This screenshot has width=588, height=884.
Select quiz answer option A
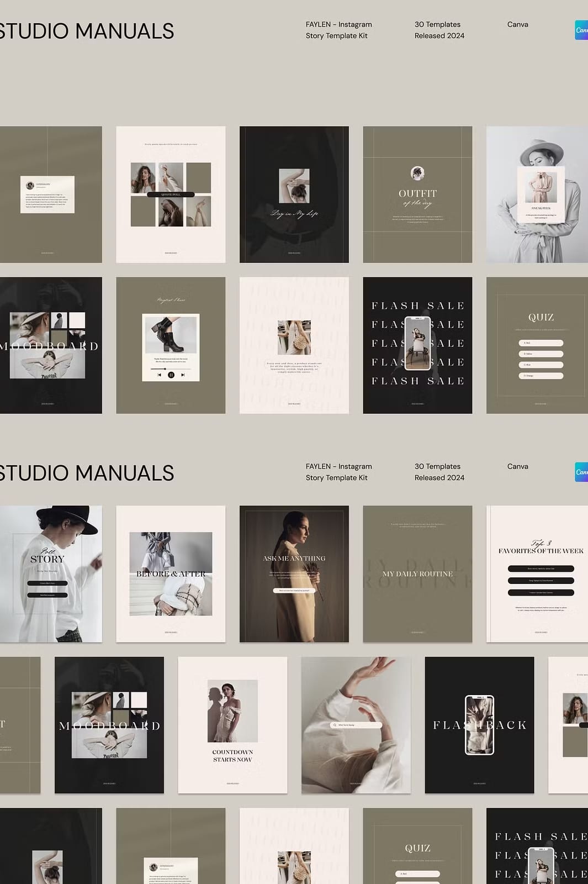(541, 343)
